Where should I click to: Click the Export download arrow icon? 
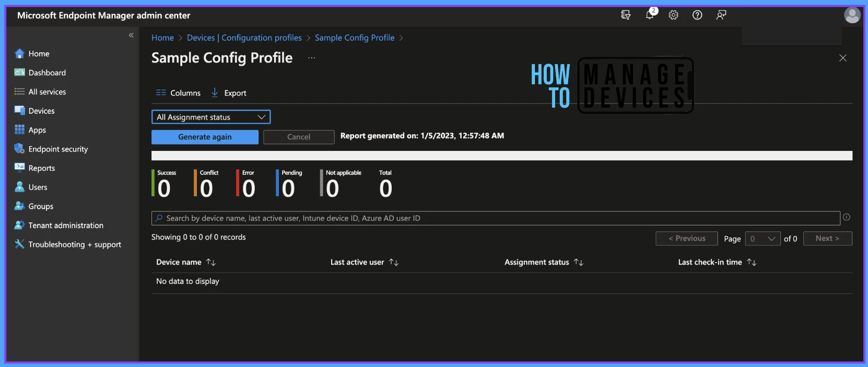coord(215,92)
